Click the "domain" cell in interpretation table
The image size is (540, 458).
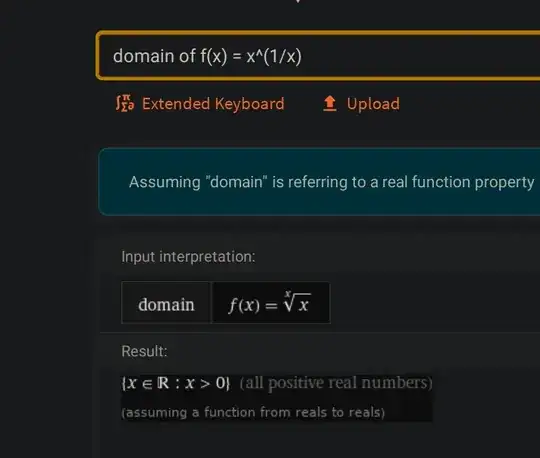[x=166, y=303]
